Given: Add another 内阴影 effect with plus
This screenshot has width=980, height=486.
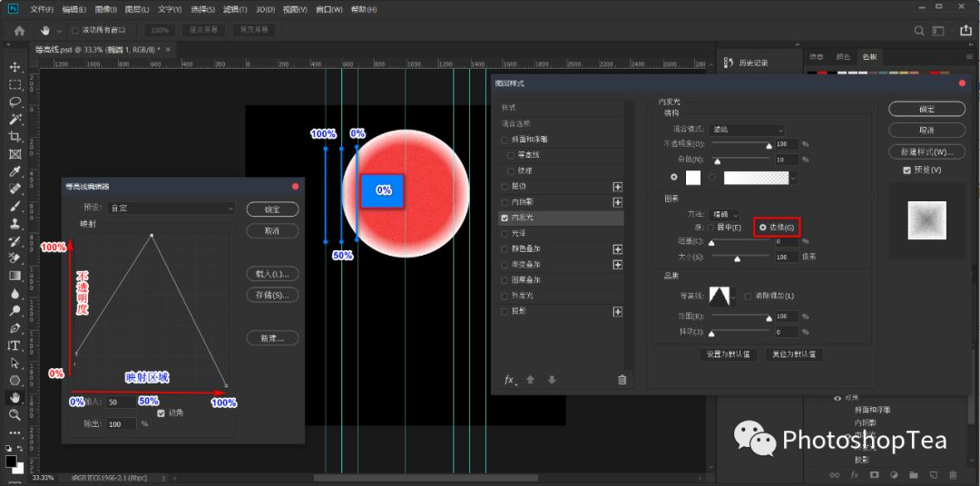Looking at the screenshot, I should point(618,202).
